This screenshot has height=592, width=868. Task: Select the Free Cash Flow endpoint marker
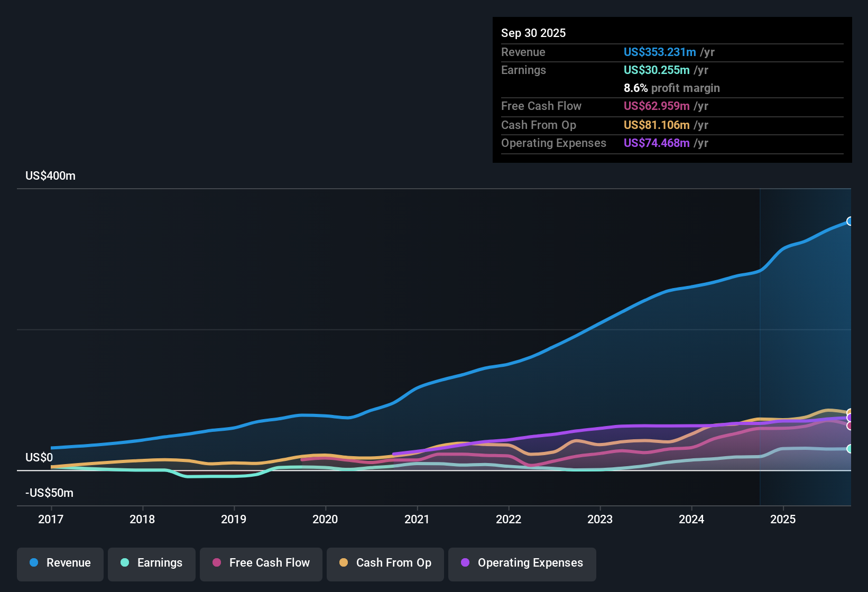coord(850,425)
